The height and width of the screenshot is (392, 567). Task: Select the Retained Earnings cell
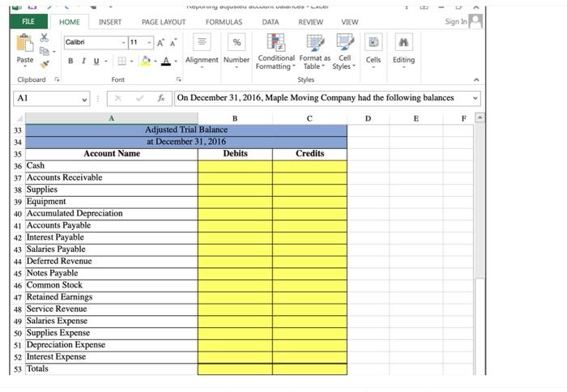coord(112,297)
